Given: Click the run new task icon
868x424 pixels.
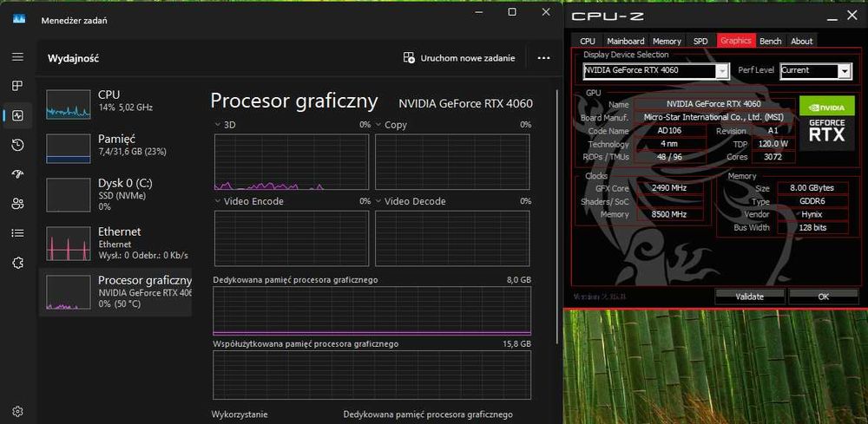Looking at the screenshot, I should pos(409,57).
